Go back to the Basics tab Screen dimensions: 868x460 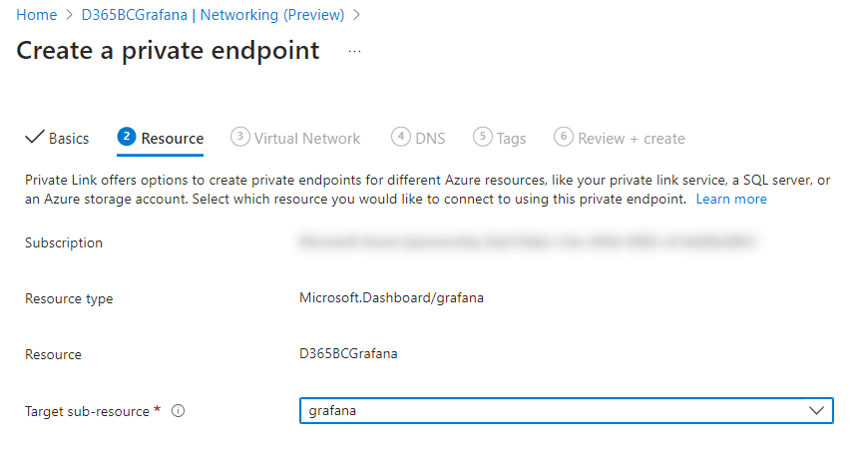click(69, 139)
